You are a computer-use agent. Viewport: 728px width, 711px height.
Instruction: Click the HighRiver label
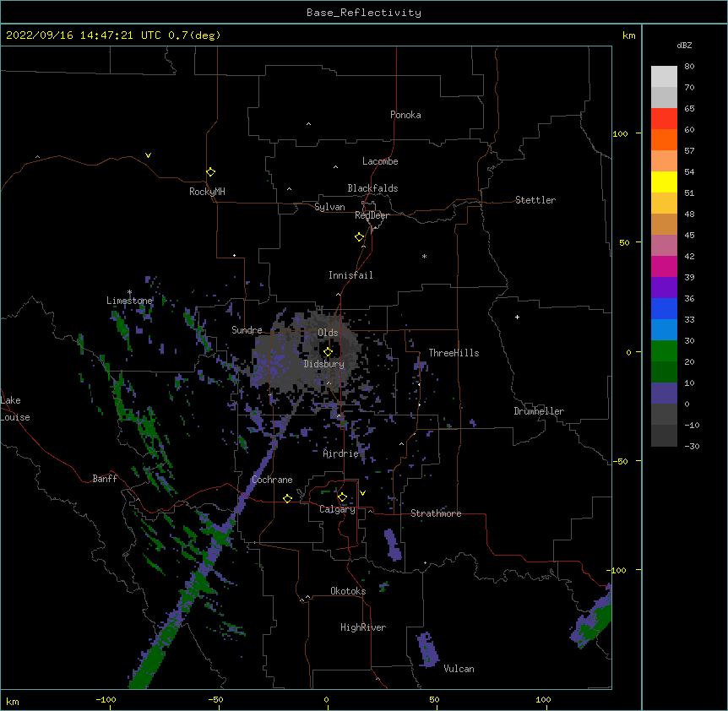pyautogui.click(x=363, y=627)
